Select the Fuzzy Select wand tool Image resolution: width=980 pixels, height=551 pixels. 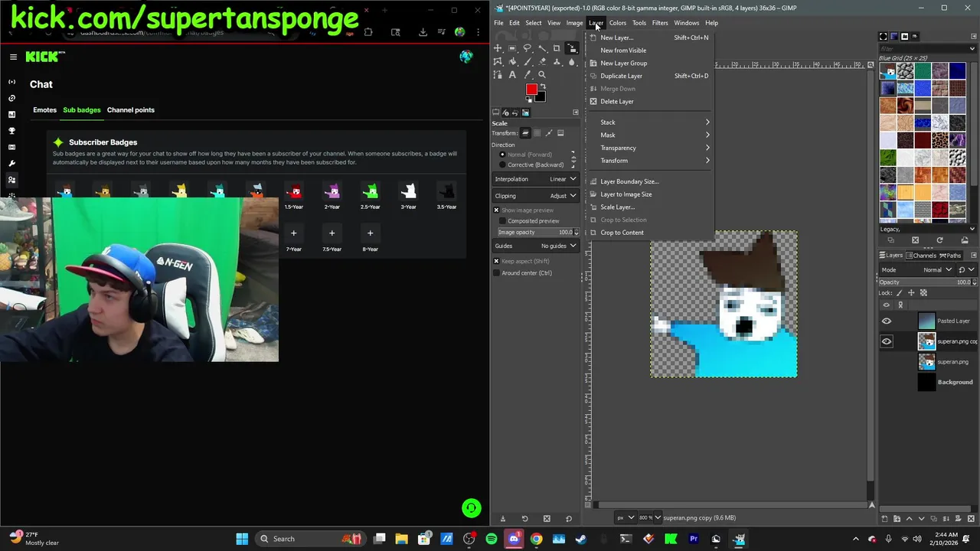pos(542,48)
